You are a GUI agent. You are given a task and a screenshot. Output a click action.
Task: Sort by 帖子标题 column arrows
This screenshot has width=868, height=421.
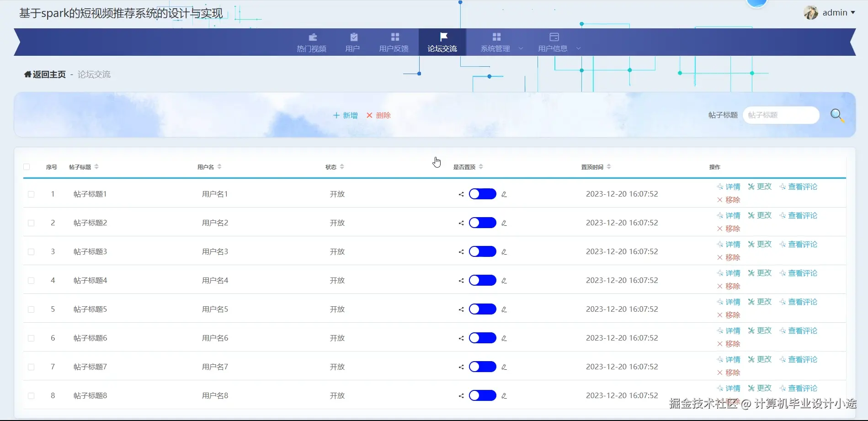click(96, 167)
